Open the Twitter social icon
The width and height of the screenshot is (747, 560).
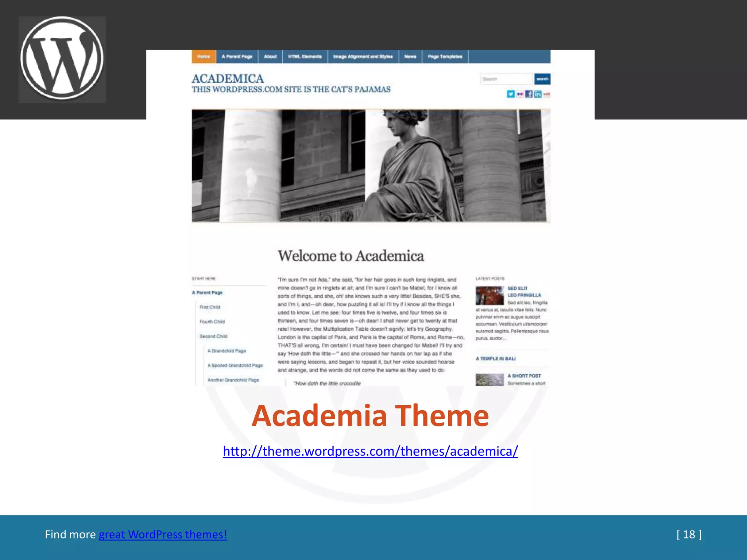[x=511, y=94]
